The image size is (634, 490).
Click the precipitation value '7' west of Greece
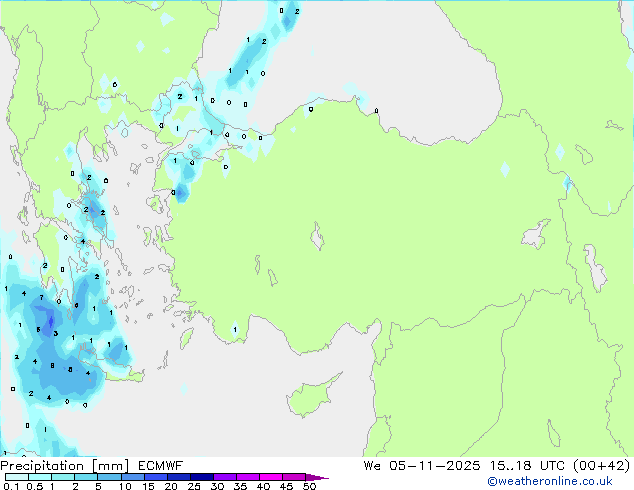[41, 298]
